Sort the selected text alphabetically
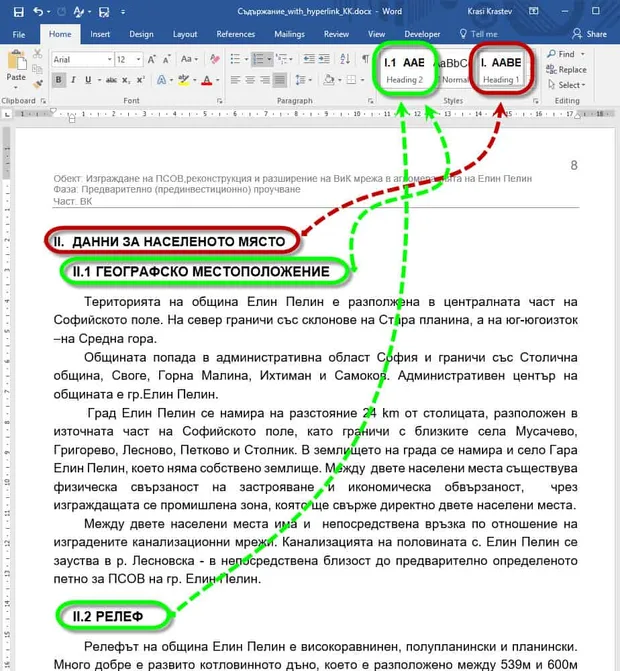The image size is (620, 671). (345, 59)
